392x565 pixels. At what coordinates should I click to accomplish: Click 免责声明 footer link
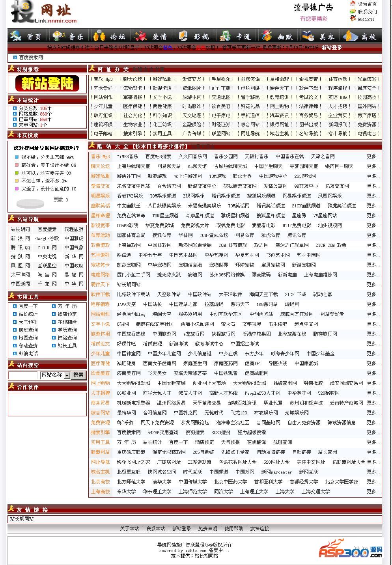click(x=207, y=529)
